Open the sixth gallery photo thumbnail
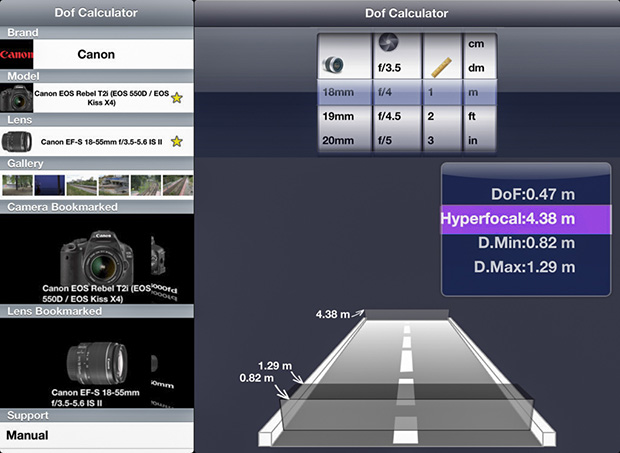620x453 pixels. (178, 185)
